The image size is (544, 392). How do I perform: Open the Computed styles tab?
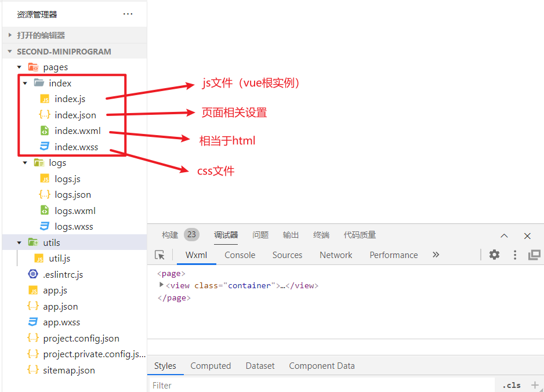[x=211, y=366]
